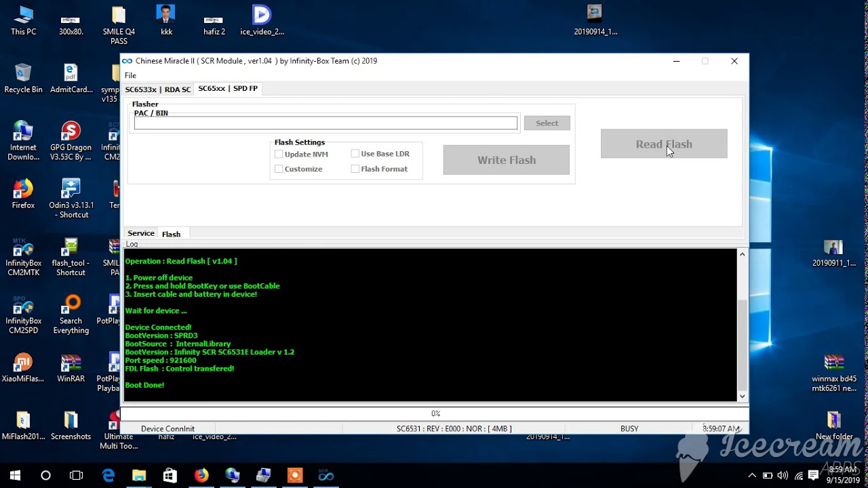Open Microsoft Edge from taskbar

coord(108,475)
